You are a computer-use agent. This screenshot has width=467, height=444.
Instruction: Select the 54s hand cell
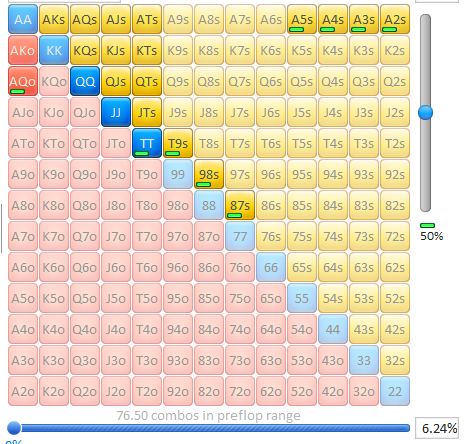click(333, 298)
